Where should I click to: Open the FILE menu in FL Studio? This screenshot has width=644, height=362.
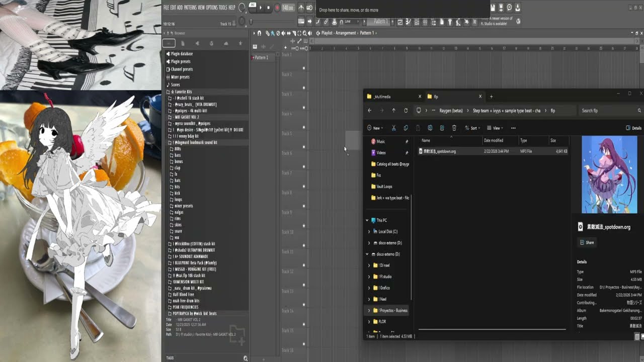pos(166,8)
